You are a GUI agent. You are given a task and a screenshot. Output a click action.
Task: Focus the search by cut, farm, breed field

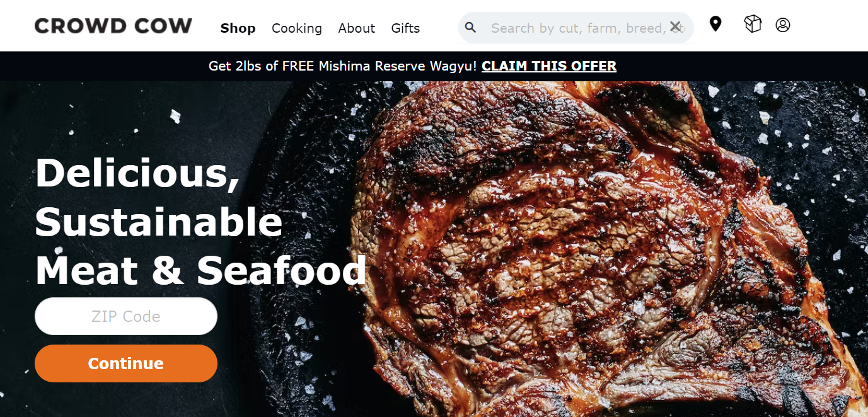coord(576,28)
